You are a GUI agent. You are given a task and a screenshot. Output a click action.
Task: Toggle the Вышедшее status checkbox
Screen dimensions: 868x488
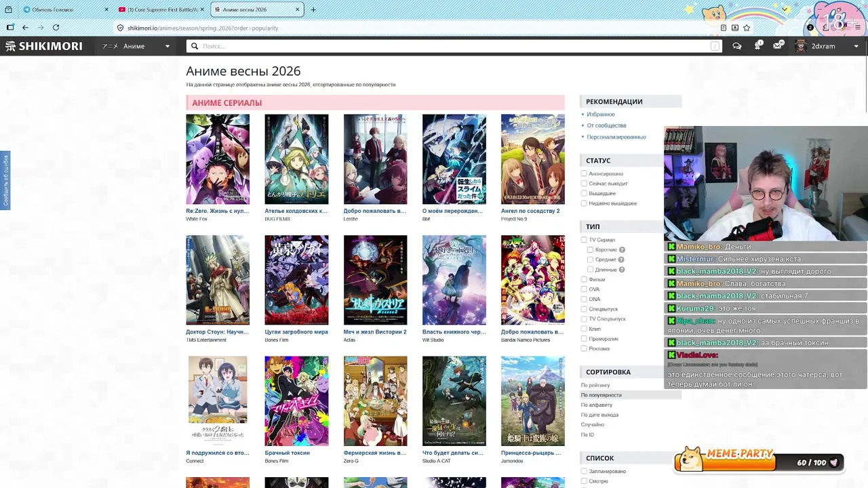pyautogui.click(x=584, y=193)
